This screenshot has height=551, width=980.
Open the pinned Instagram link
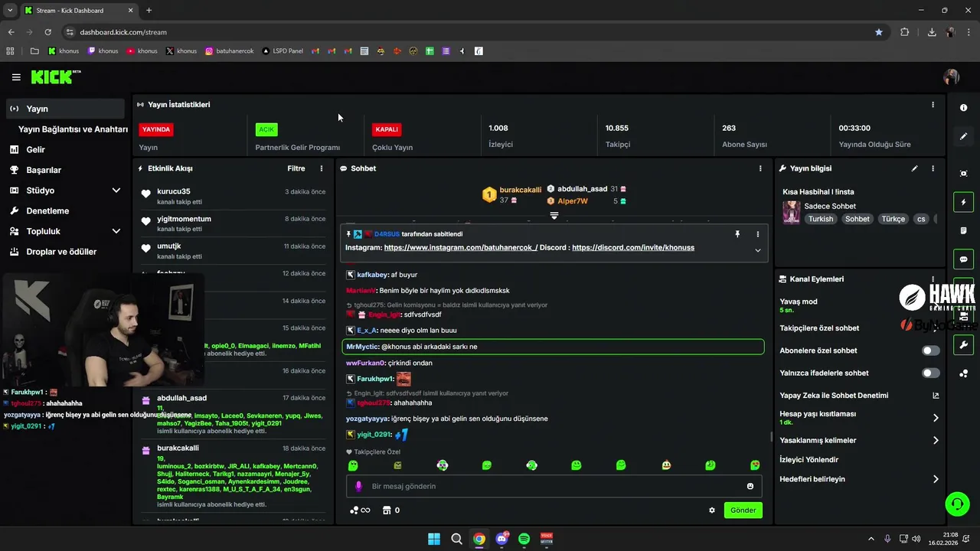(461, 248)
